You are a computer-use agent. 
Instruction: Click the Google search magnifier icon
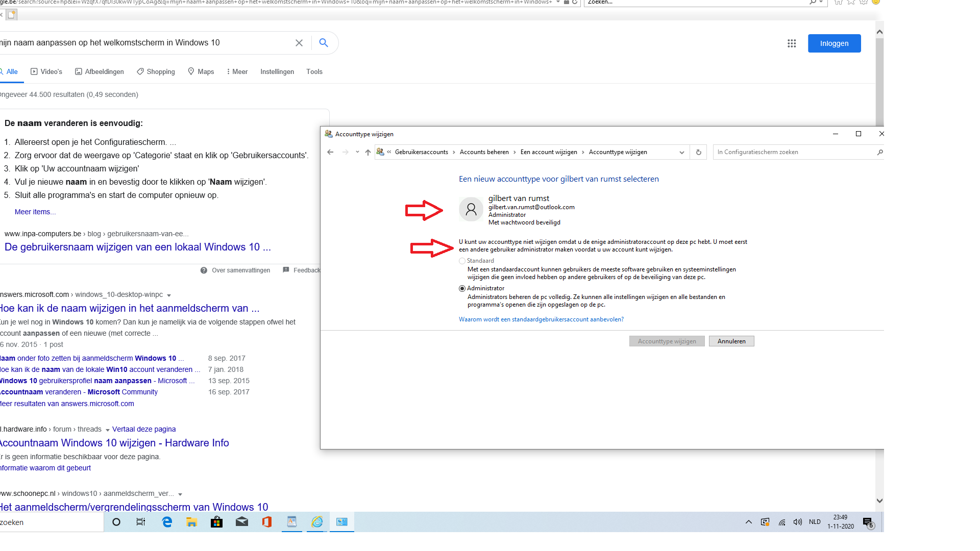pyautogui.click(x=323, y=43)
